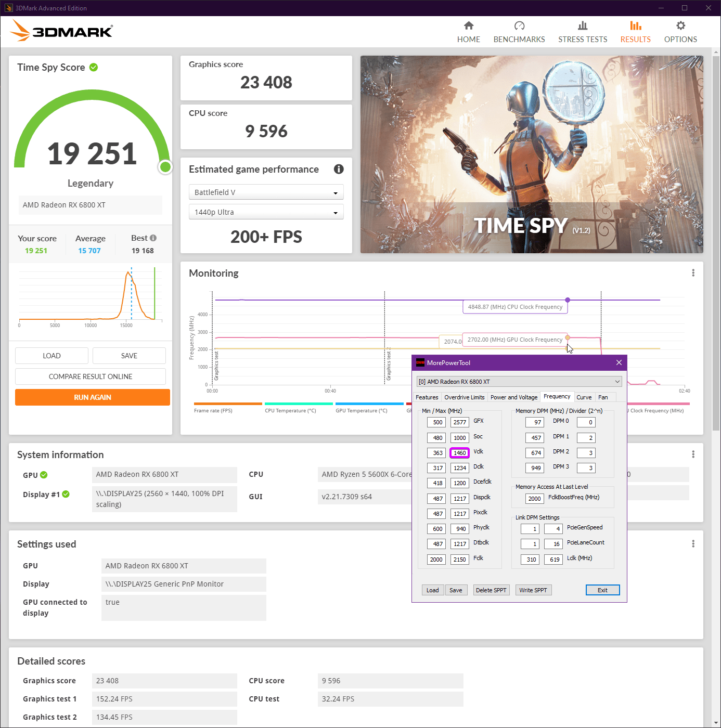721x728 pixels.
Task: Switch to the Power and Voltage tab
Action: pyautogui.click(x=514, y=397)
